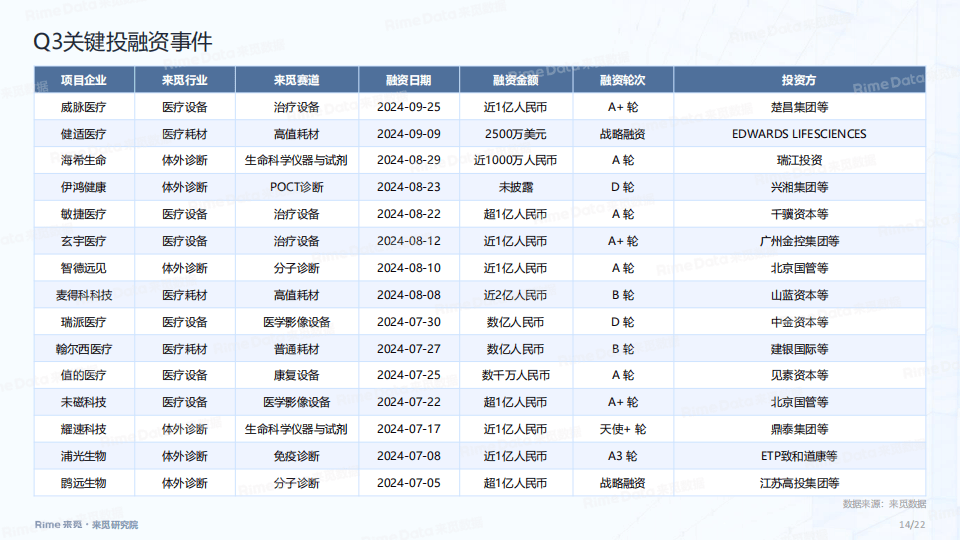Click the 鼎泰集团等 investor cell
The width and height of the screenshot is (960, 540).
[x=799, y=429]
